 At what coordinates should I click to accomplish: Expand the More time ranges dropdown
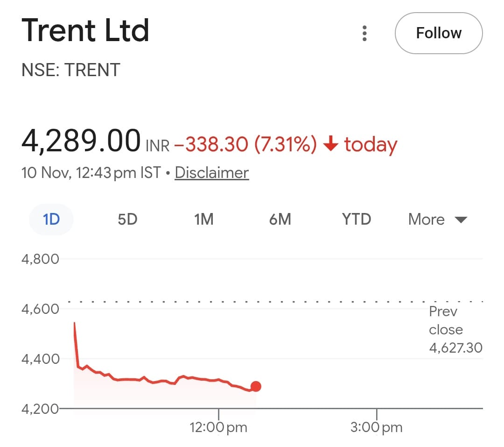(x=437, y=219)
